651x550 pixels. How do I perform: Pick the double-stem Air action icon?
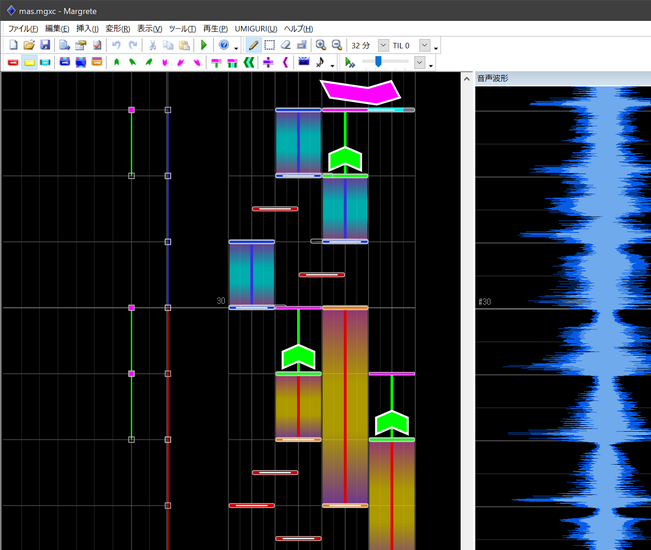coord(232,62)
